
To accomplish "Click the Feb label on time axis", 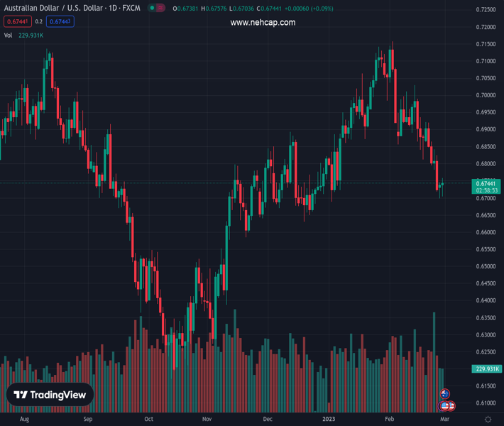I will click(x=390, y=420).
